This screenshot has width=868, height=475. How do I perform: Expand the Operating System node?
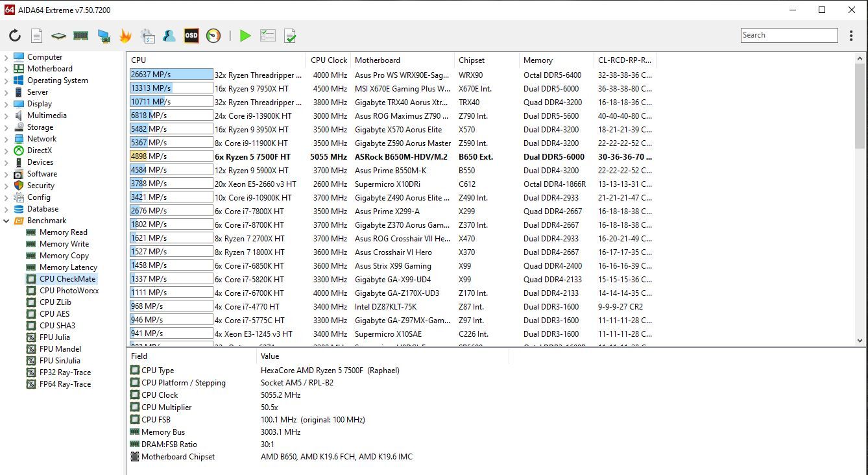pyautogui.click(x=6, y=80)
